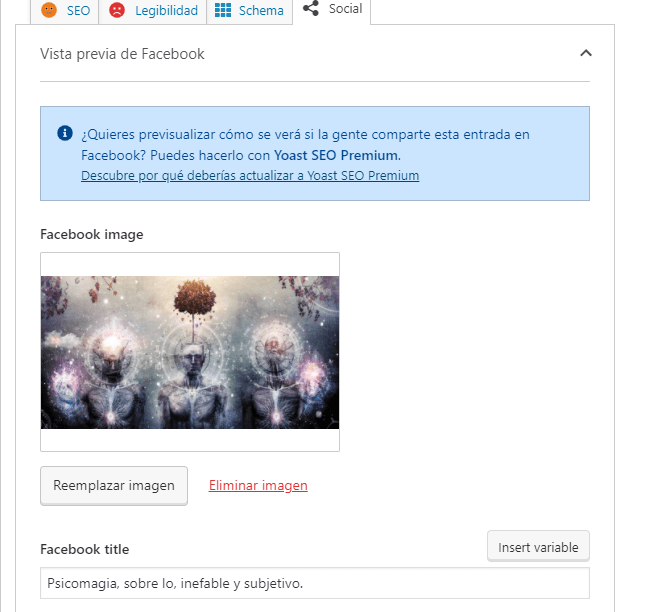Click the Eliminar imagen link

pos(258,485)
